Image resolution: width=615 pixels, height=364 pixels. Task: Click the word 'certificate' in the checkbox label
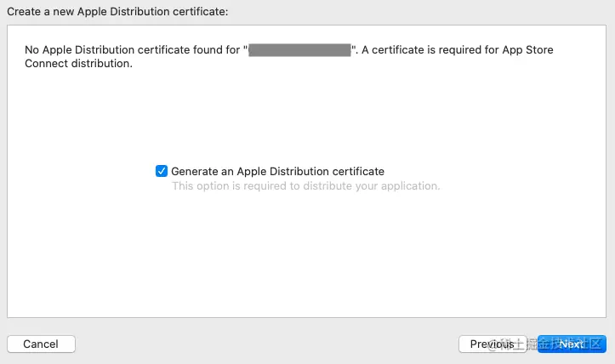click(x=358, y=172)
